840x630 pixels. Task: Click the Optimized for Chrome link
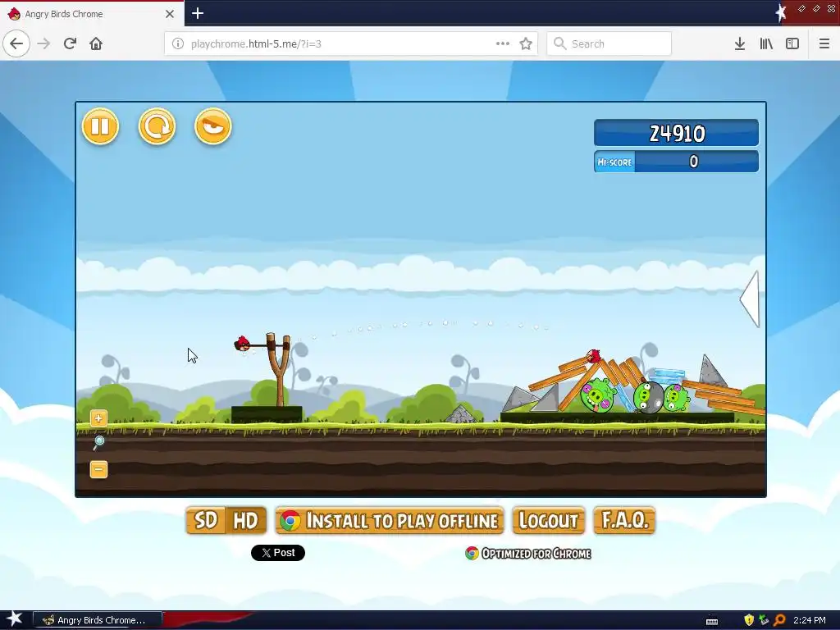click(528, 554)
